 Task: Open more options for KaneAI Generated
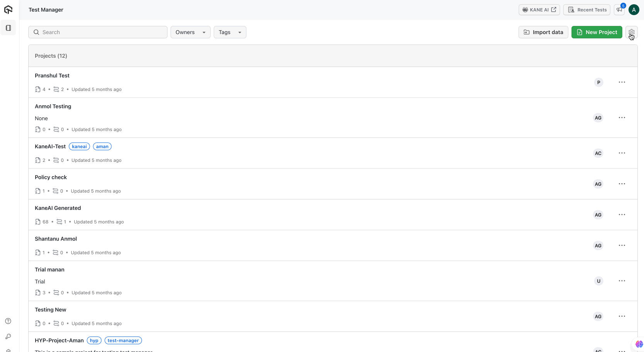[x=622, y=215]
